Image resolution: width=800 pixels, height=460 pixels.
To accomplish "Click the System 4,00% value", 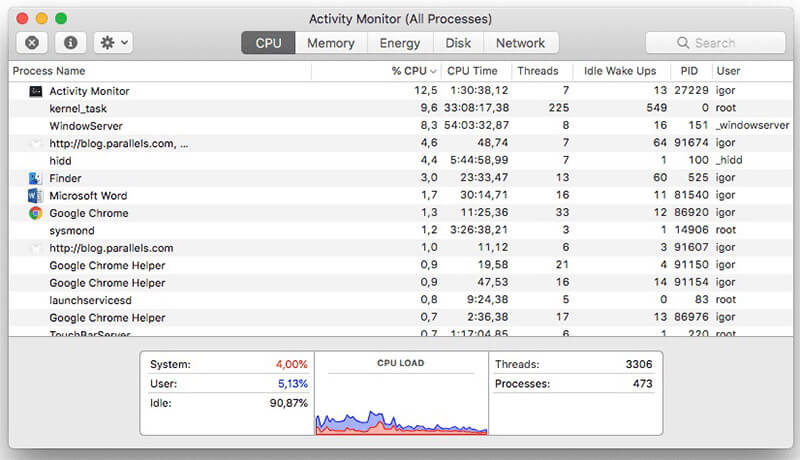I will (x=292, y=364).
